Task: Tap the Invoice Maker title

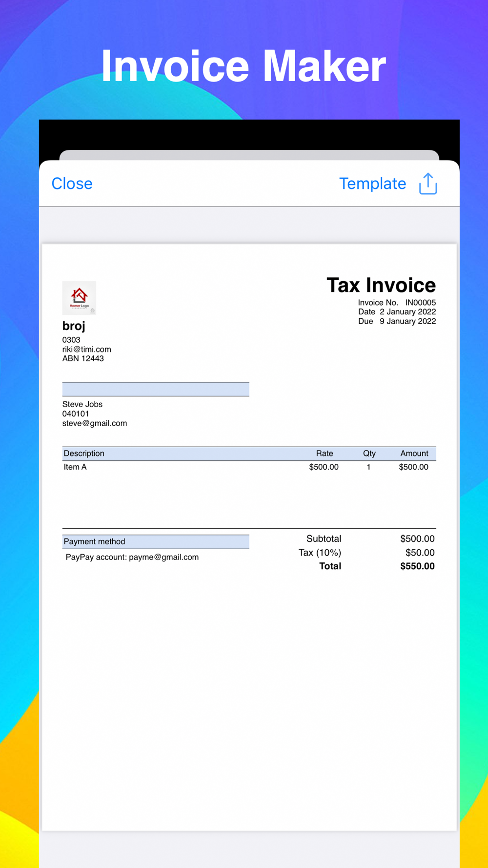Action: click(244, 66)
